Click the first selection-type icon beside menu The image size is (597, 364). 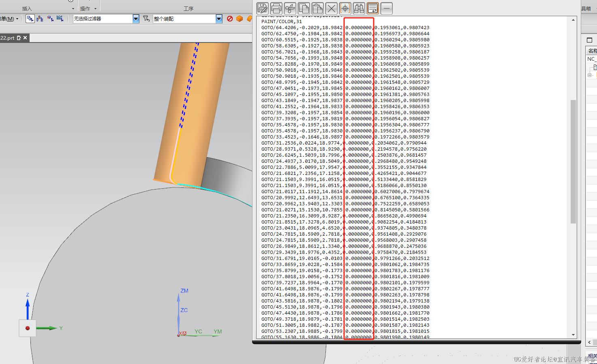[x=30, y=19]
